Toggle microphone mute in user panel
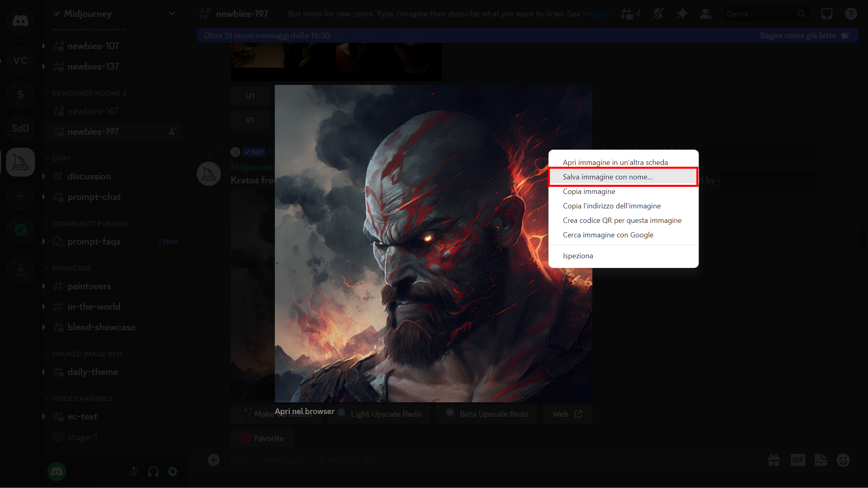Image resolution: width=868 pixels, height=488 pixels. pyautogui.click(x=134, y=472)
